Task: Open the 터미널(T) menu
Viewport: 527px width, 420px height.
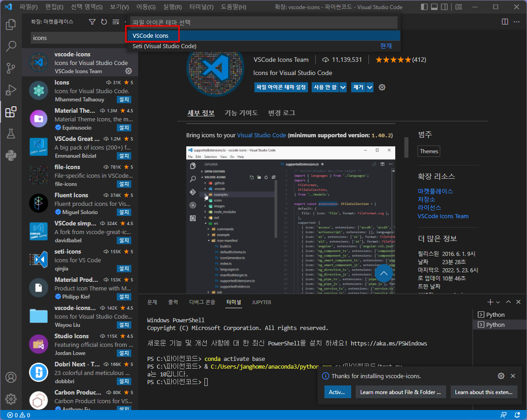Action: tap(201, 7)
